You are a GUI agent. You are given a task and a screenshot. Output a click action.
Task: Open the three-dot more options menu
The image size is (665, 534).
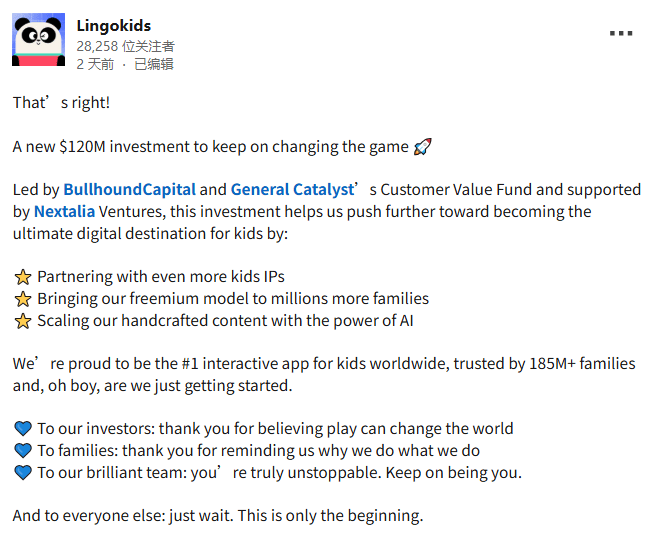click(621, 33)
